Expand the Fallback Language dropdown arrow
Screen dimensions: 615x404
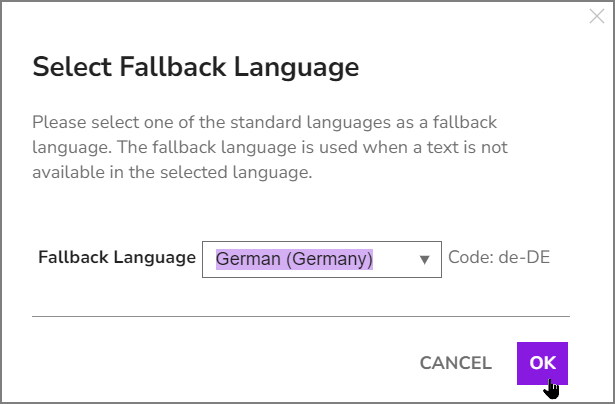coord(424,260)
